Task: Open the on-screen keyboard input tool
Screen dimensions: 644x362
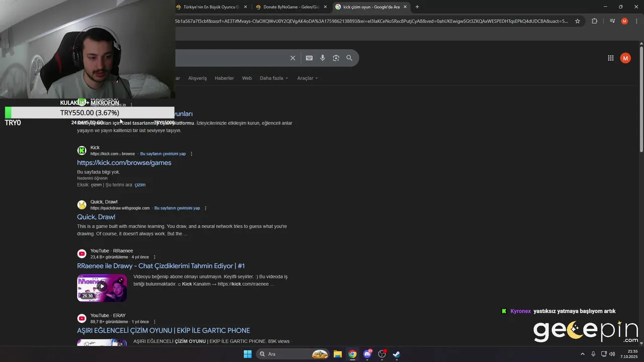Action: pos(309,58)
